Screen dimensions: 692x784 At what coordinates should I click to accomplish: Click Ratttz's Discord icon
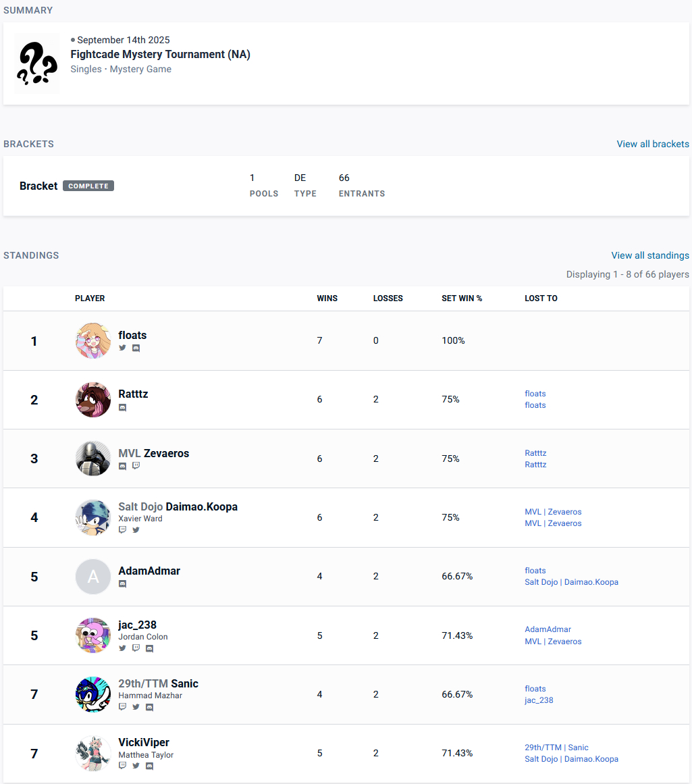(122, 408)
